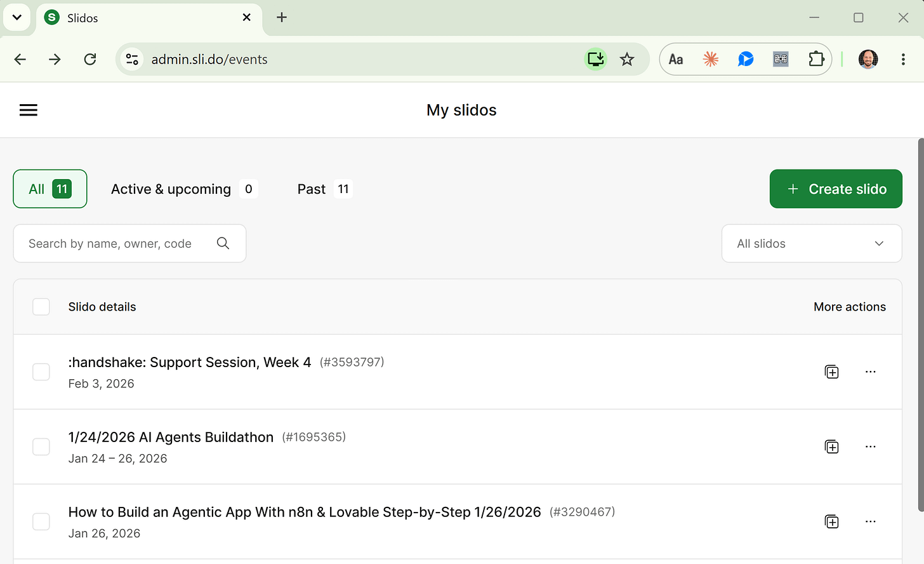
Task: Click the Slido details column header
Action: 102,307
